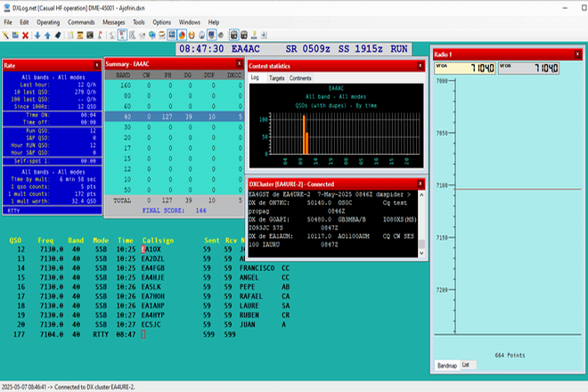This screenshot has height=392, width=588.
Task: Click the notepad page toolbar icon
Action: [x=70, y=36]
